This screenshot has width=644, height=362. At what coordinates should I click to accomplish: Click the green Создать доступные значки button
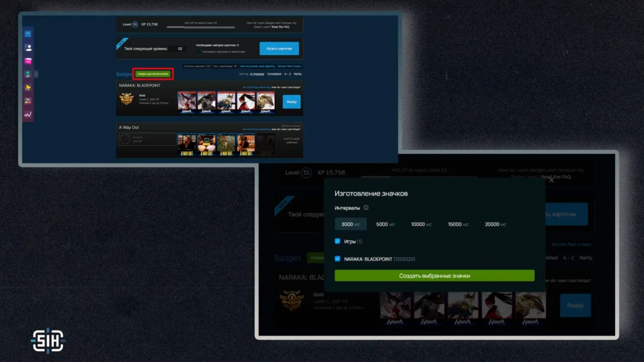(153, 74)
